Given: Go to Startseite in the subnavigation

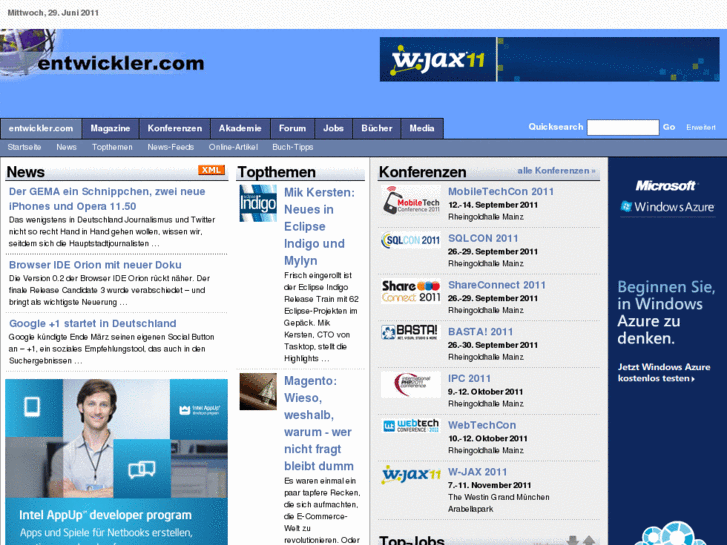Looking at the screenshot, I should pos(24,147).
